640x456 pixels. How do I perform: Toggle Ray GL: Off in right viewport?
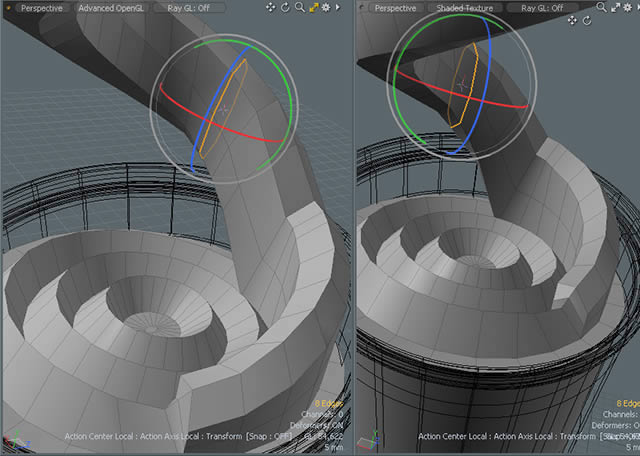542,8
